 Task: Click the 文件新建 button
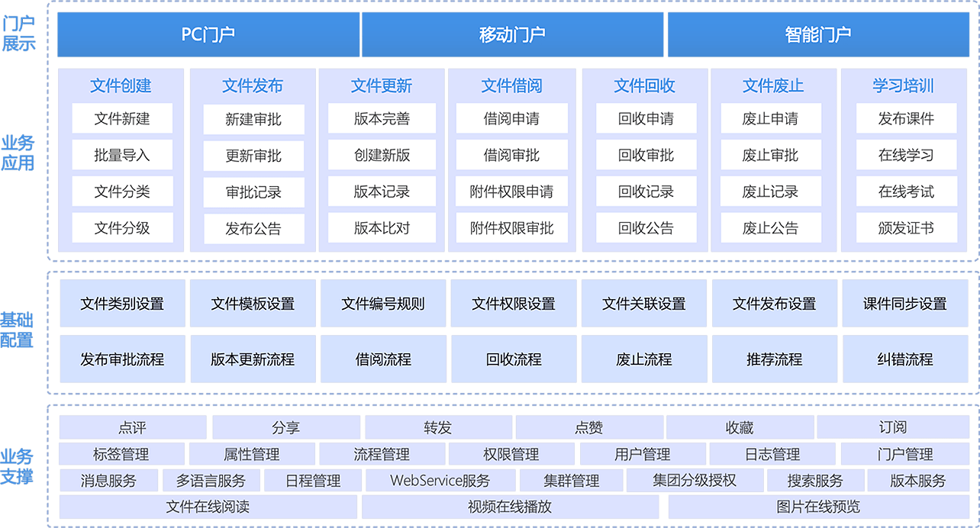(x=122, y=119)
